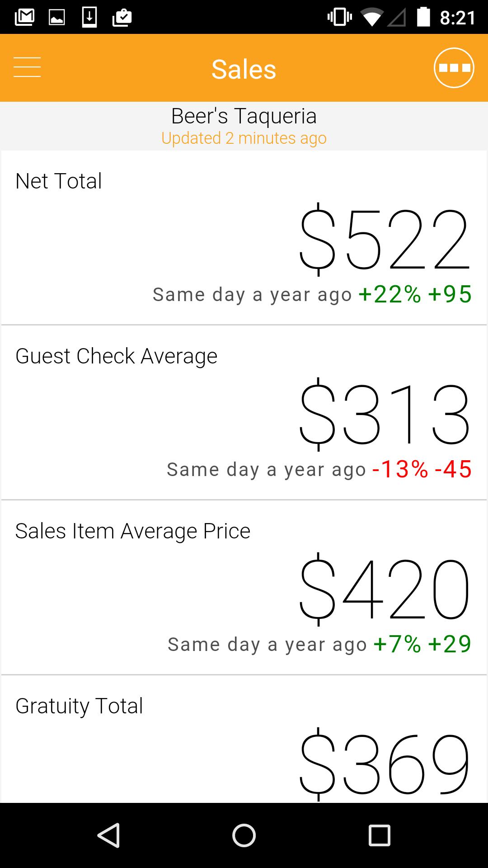Tap the image notification icon
This screenshot has height=868, width=488.
point(57,17)
